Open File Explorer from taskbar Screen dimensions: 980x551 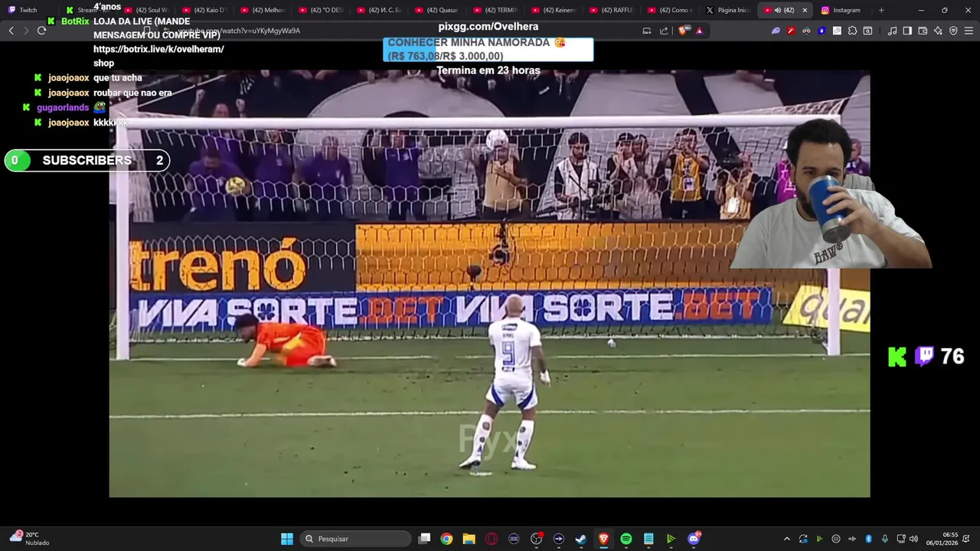click(x=469, y=539)
